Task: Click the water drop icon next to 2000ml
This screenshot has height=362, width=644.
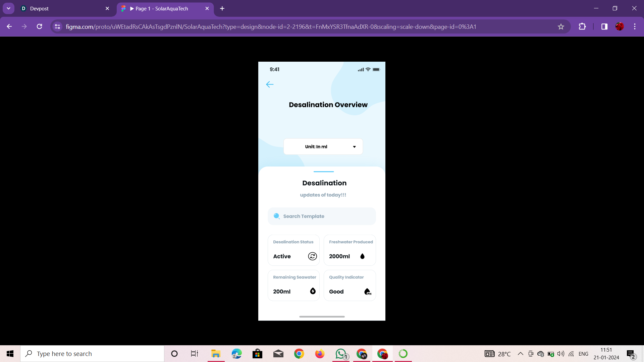Action: tap(362, 256)
